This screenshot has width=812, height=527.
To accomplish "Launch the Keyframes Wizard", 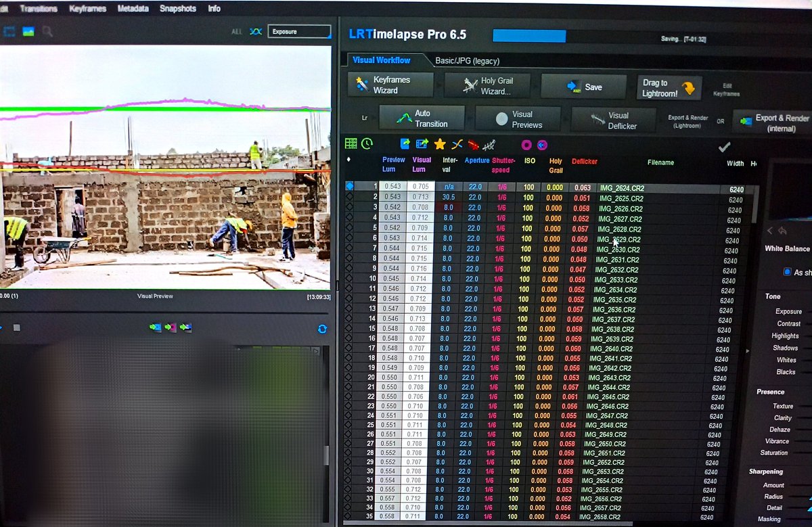I will (390, 85).
